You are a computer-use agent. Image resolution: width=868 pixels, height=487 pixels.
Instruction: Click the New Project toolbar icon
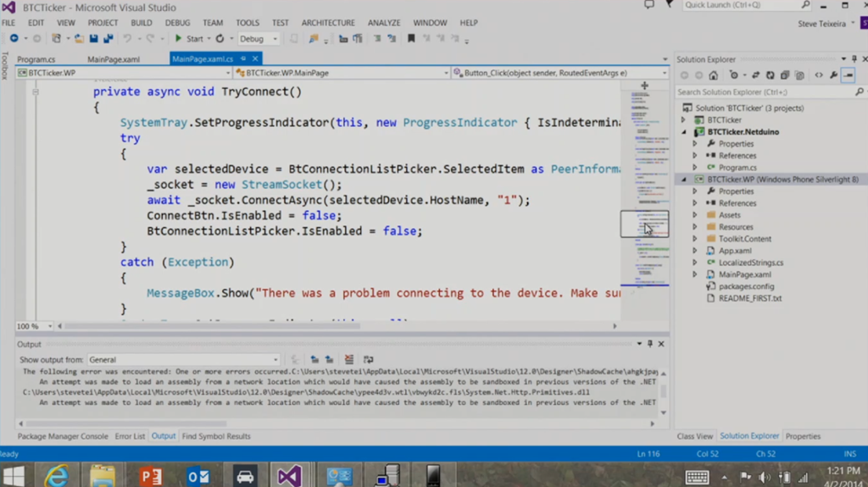tap(56, 38)
